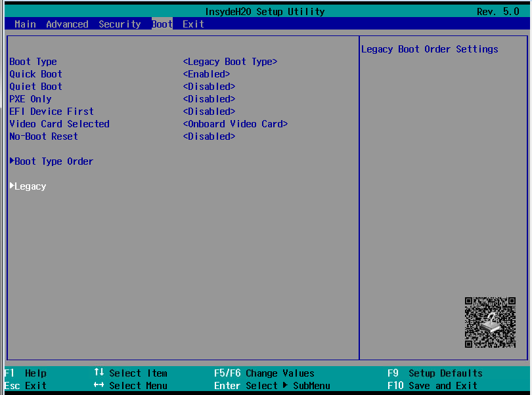Click the Select Menu arrows hint

click(131, 386)
